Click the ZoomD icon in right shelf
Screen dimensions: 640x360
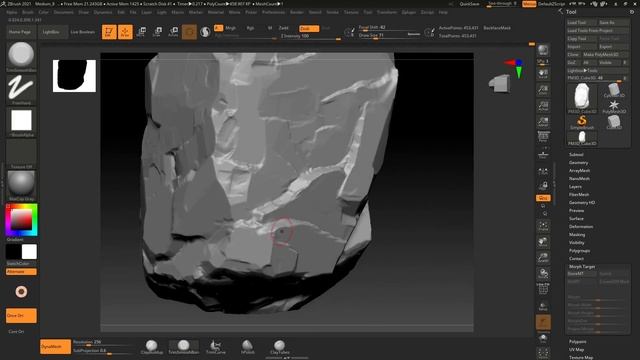543,258
